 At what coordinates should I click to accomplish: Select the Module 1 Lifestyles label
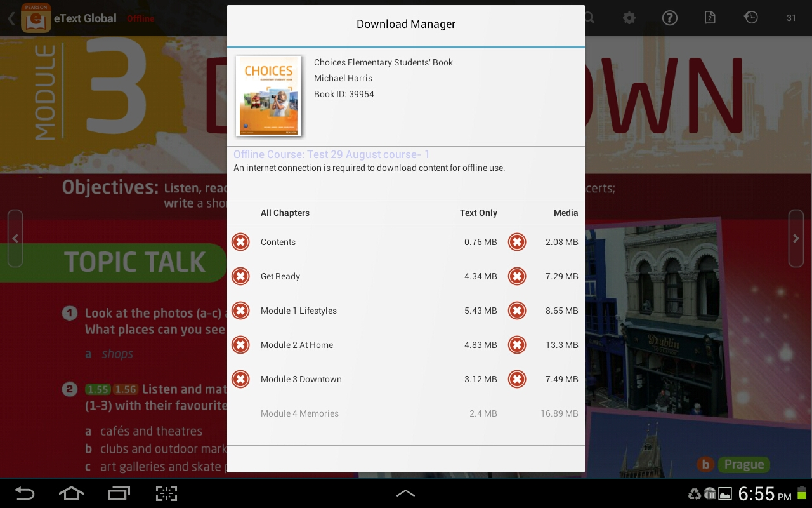click(299, 311)
